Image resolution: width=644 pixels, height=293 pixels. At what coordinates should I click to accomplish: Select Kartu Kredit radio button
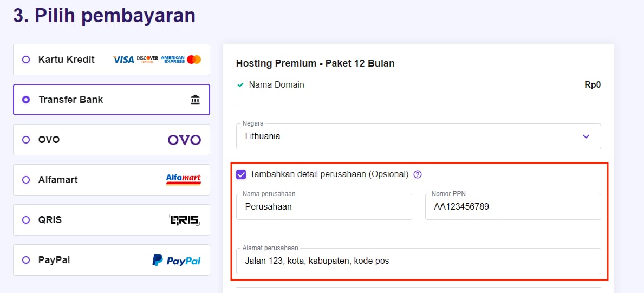[x=26, y=60]
